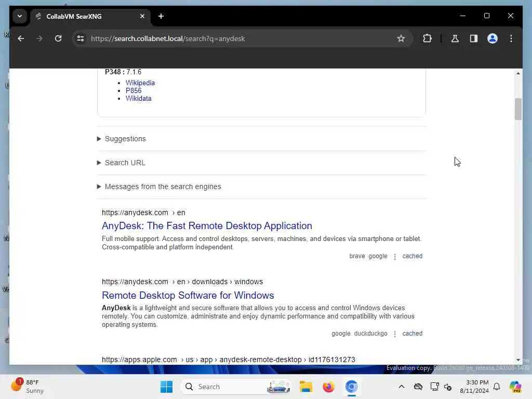Open Chrome three-dot menu
532x399 pixels.
(x=511, y=38)
